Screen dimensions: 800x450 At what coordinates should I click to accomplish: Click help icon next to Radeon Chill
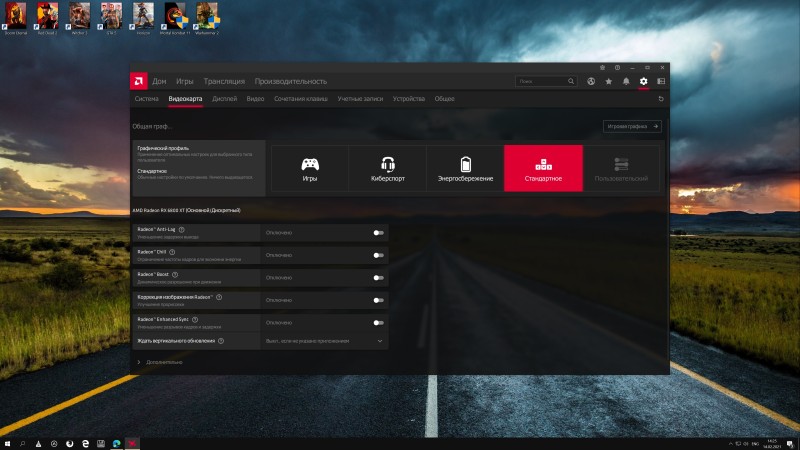pos(172,252)
